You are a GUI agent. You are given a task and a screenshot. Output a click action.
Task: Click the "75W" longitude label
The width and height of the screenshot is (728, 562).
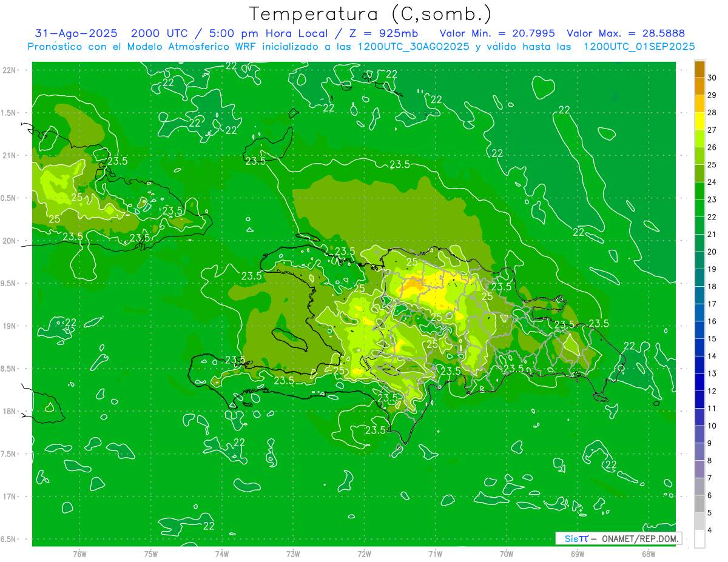151,554
